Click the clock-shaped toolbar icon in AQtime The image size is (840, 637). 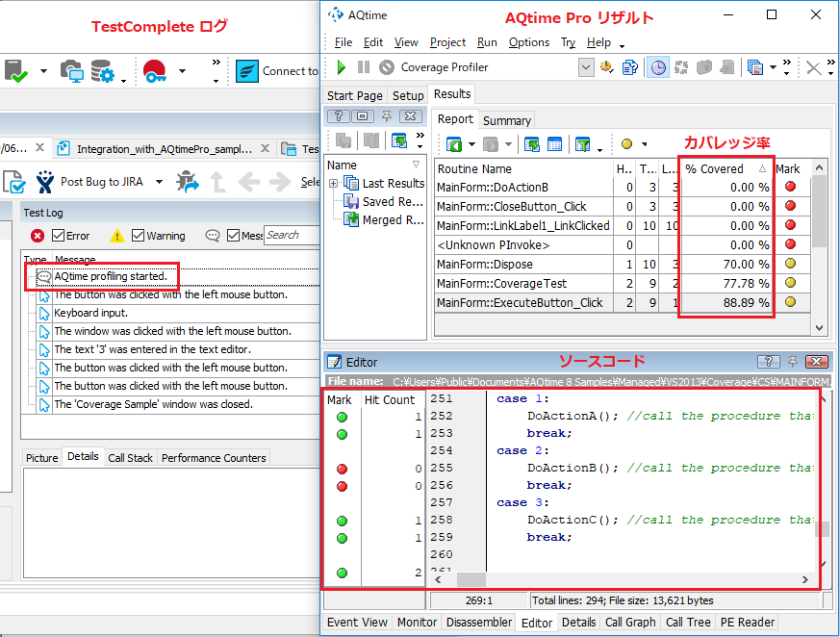(x=658, y=67)
